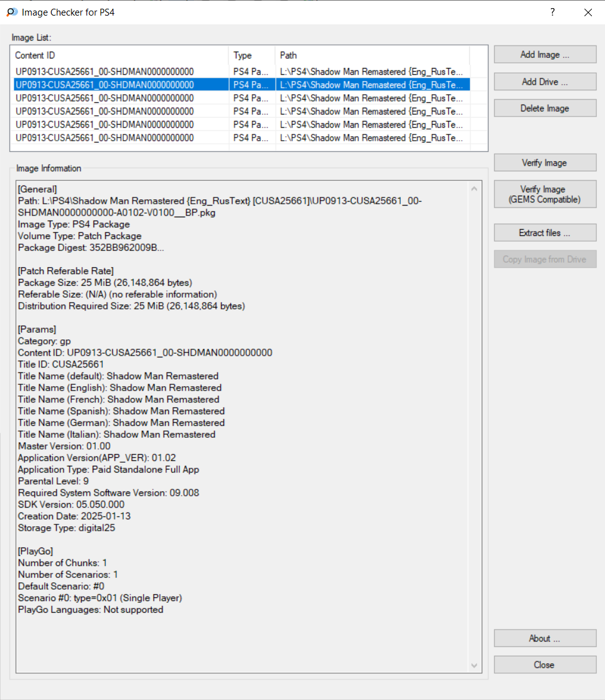This screenshot has height=700, width=605.
Task: Click the greyed Copy Image from Drive button
Action: [x=545, y=259]
